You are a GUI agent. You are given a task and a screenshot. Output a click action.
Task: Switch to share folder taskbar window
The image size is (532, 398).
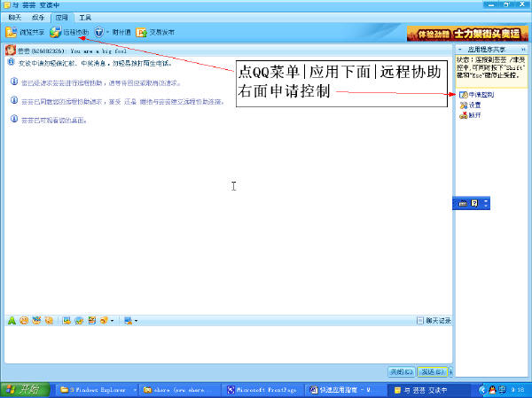click(180, 390)
